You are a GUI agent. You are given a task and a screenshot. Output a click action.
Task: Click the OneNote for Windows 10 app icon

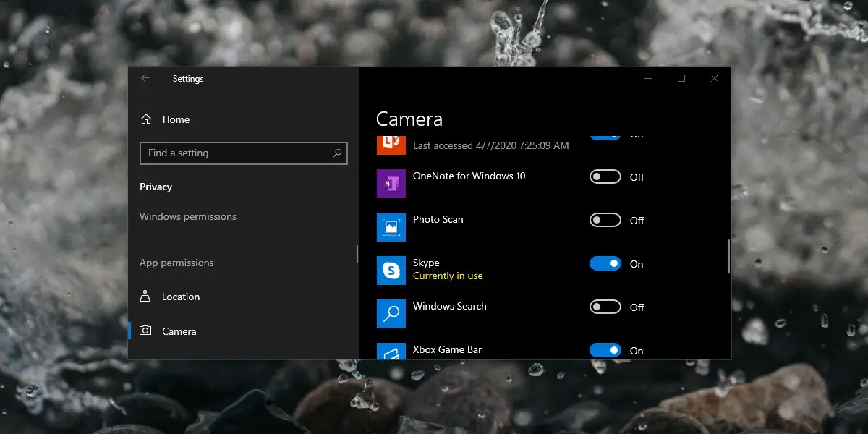[x=391, y=184]
